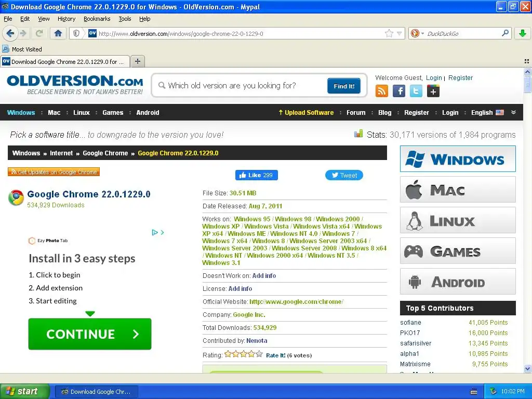Select the Android category banner in the sidebar

click(x=458, y=281)
